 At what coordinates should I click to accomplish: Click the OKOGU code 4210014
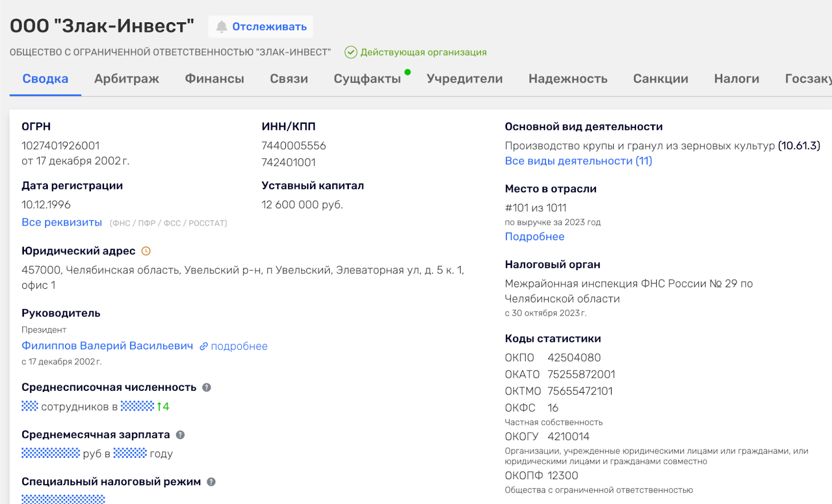click(x=568, y=437)
